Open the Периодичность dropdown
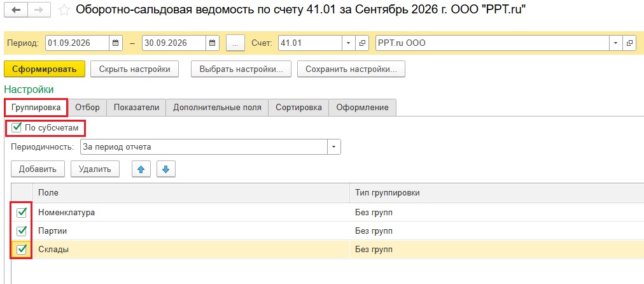This screenshot has width=644, height=284. (x=334, y=146)
